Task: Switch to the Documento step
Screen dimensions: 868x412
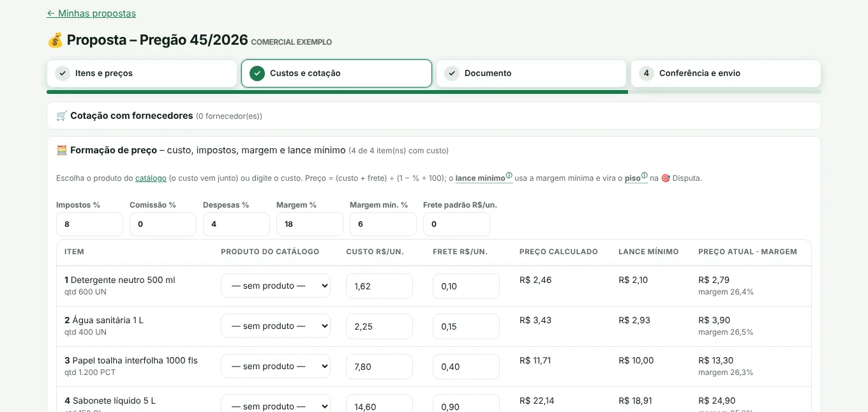Action: pos(531,73)
